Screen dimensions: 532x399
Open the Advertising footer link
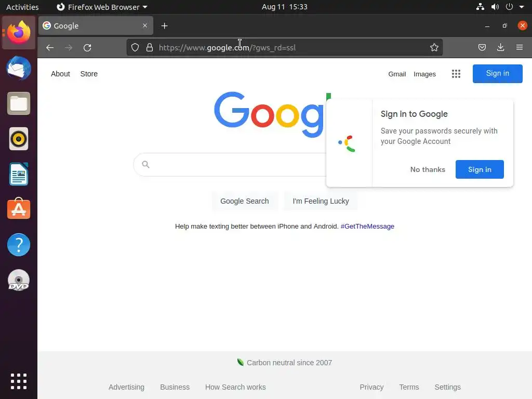click(126, 387)
